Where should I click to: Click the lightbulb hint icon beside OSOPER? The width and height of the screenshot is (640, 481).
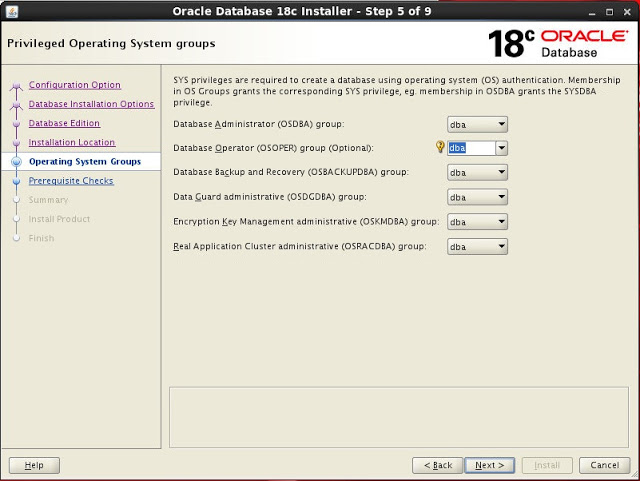[440, 148]
